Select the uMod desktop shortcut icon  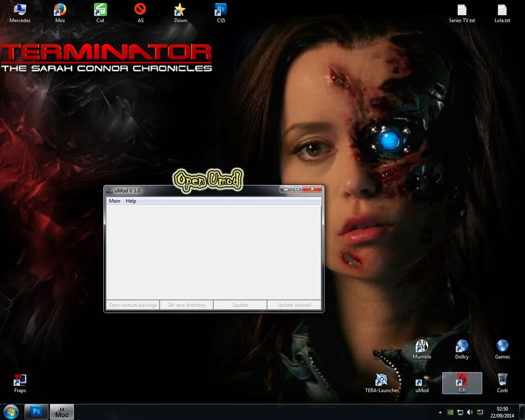pos(422,382)
